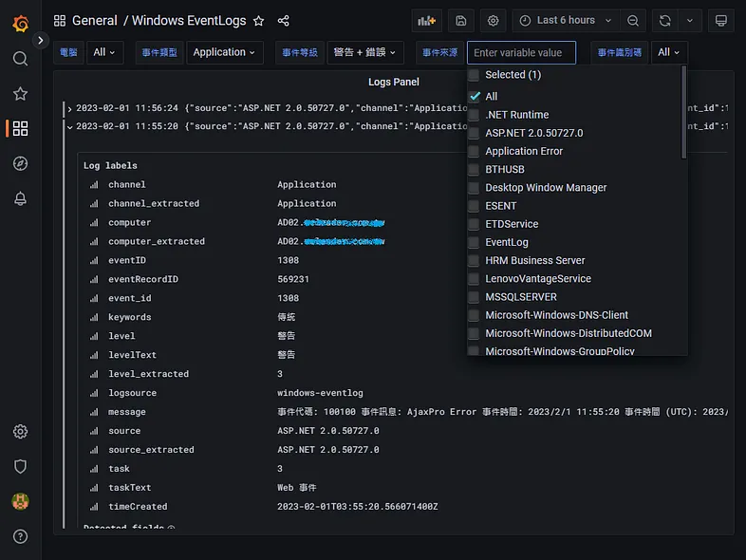Click the 事件來源 variable label

coord(440,52)
